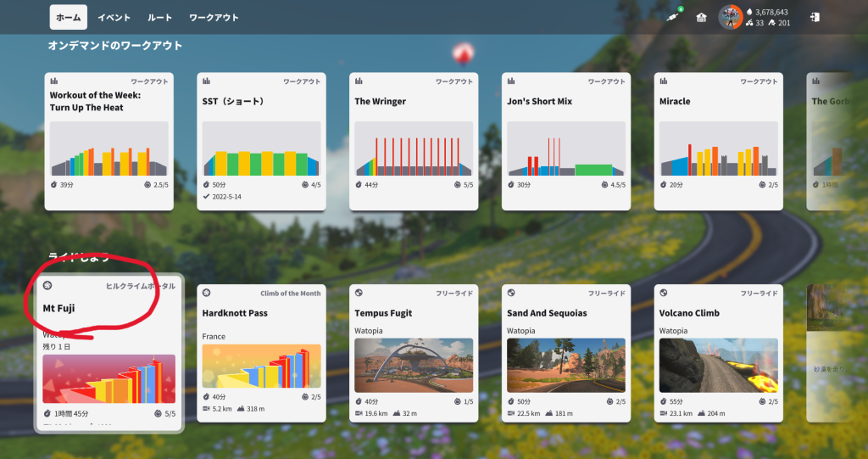Click the portal icon on Mt Fuji card

[47, 285]
